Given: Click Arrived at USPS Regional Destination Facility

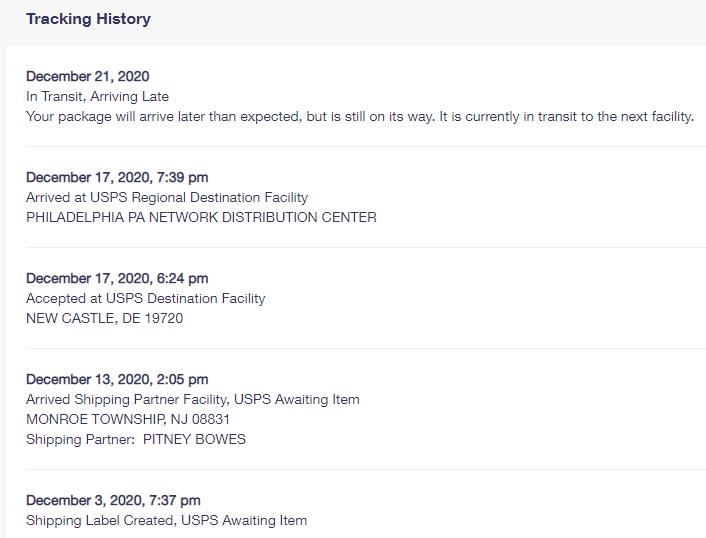Looking at the screenshot, I should tap(167, 197).
